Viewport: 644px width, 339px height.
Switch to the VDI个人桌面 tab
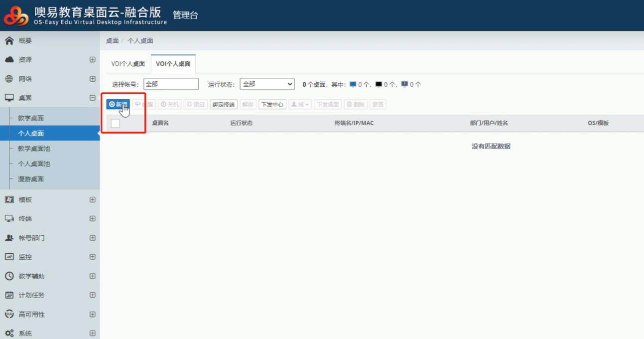click(x=128, y=64)
